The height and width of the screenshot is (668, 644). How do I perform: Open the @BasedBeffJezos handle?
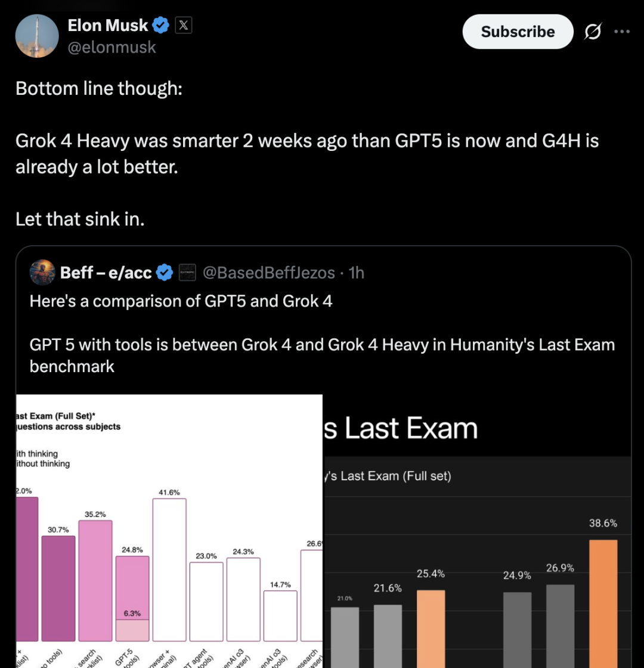[269, 273]
